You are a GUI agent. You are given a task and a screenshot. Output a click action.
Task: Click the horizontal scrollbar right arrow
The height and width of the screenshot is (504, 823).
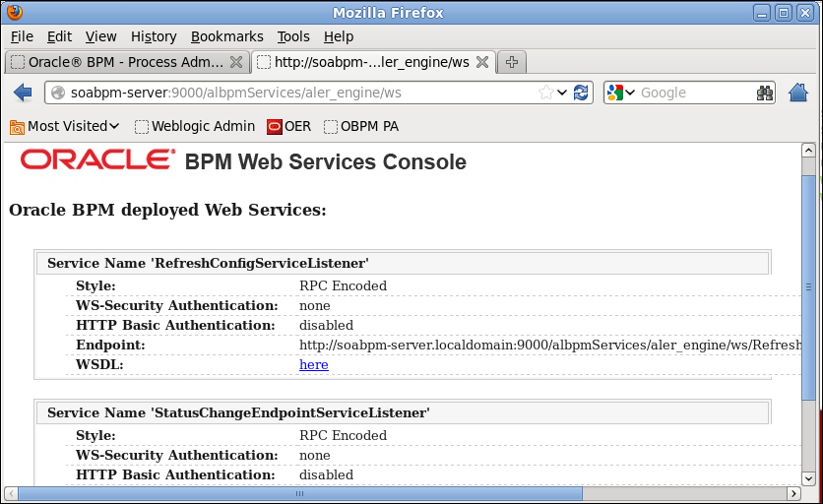(794, 493)
